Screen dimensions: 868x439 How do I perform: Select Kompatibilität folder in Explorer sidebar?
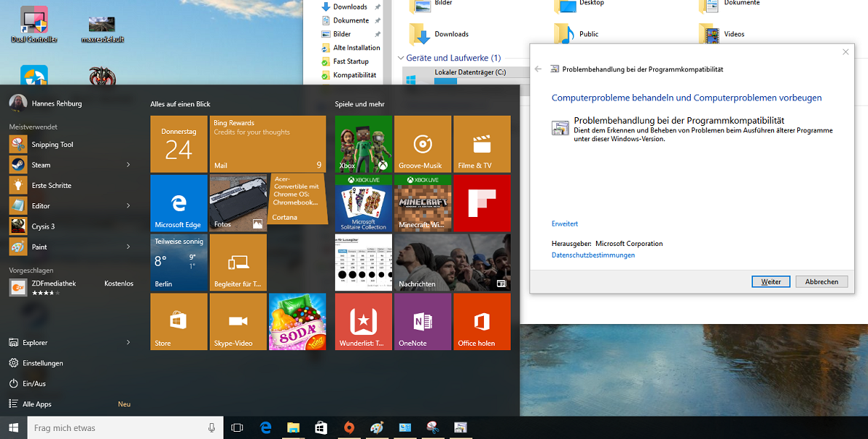point(351,74)
